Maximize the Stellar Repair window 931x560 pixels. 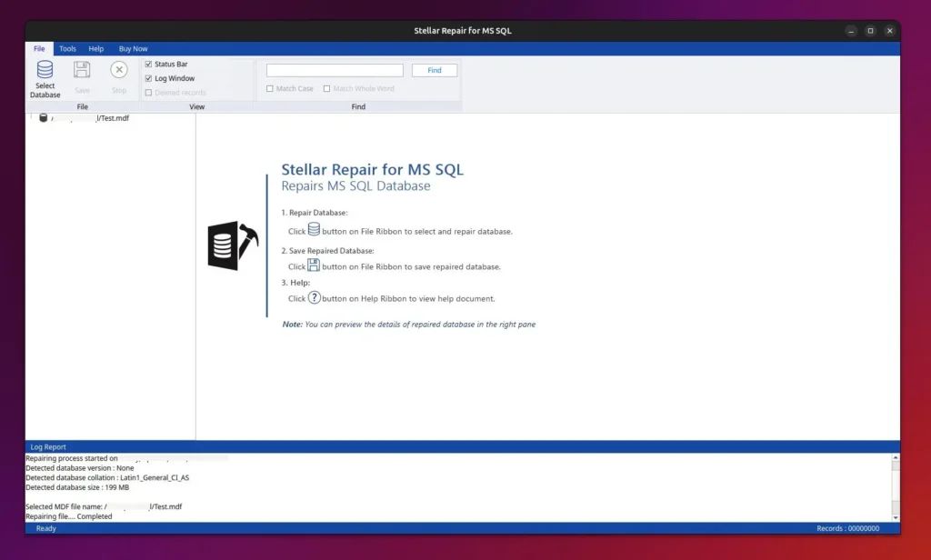870,31
